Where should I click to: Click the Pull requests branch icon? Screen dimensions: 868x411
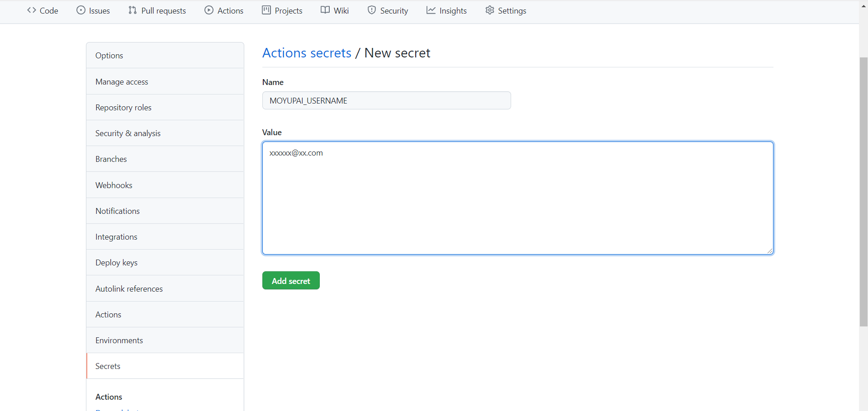133,10
